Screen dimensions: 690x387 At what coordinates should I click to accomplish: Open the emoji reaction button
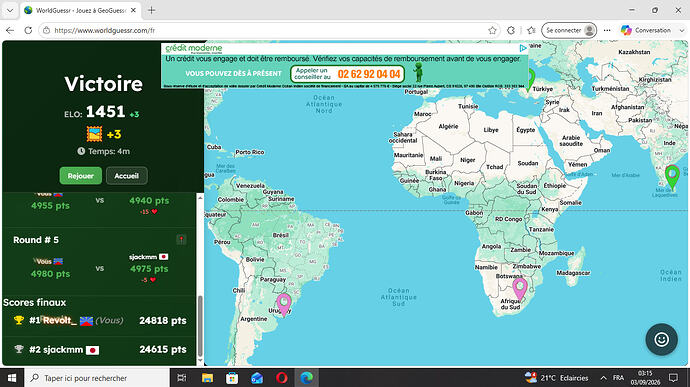(661, 339)
